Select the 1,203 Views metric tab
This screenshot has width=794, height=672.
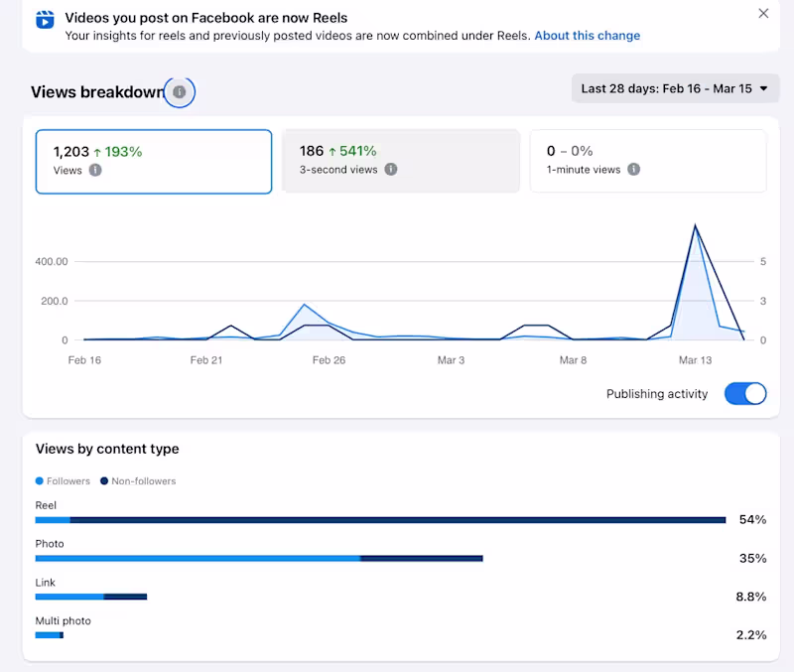154,161
